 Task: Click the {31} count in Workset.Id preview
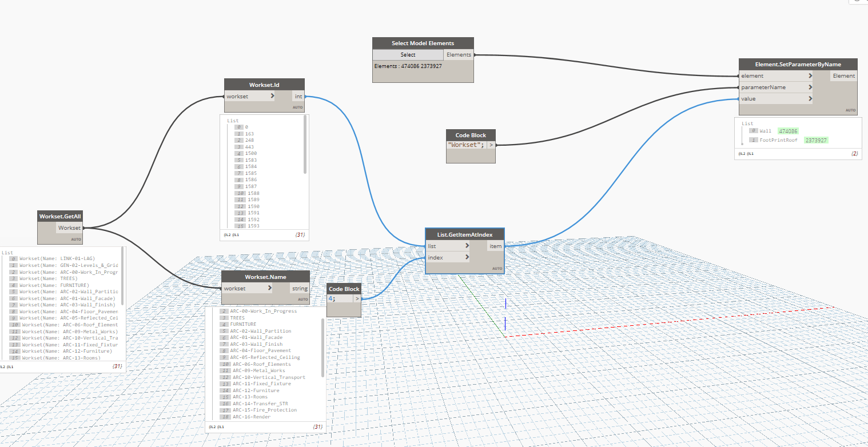click(300, 234)
